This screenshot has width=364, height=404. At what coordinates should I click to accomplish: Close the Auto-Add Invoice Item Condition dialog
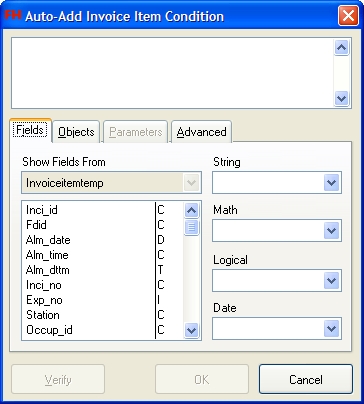348,16
